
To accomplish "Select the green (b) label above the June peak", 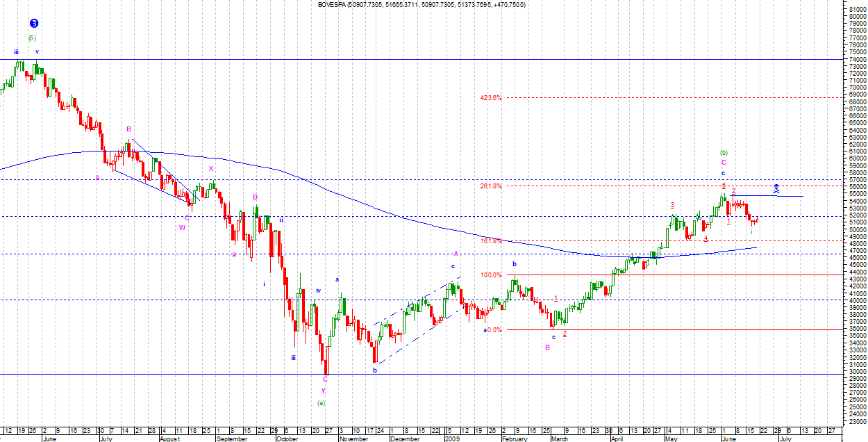I will (x=724, y=152).
